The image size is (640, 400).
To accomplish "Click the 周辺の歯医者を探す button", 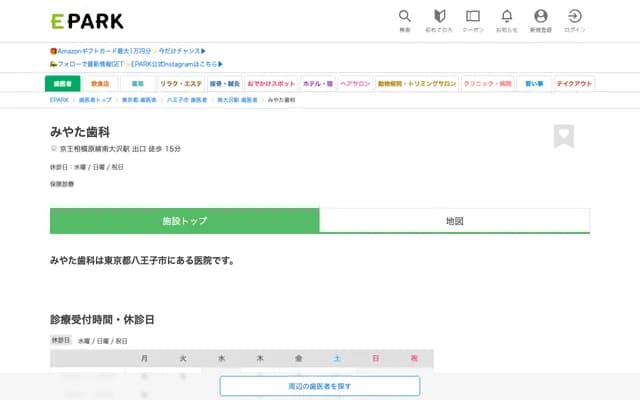I will tap(320, 386).
